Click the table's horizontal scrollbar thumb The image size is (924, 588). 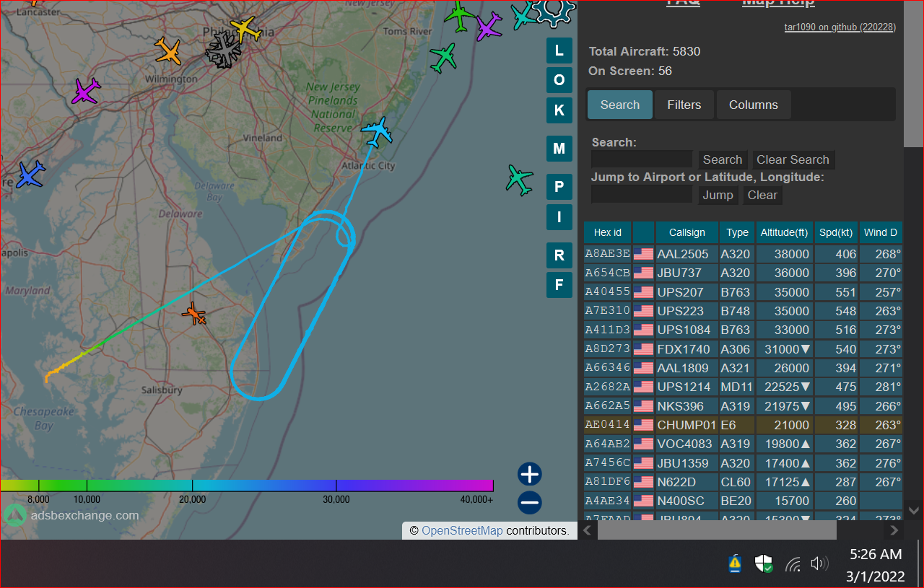tap(717, 530)
